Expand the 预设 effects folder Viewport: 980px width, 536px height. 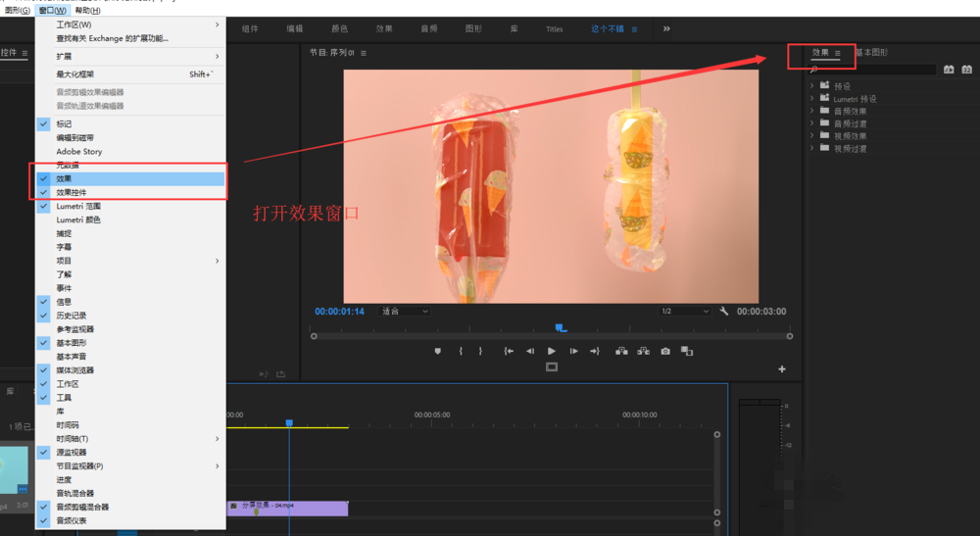point(811,86)
